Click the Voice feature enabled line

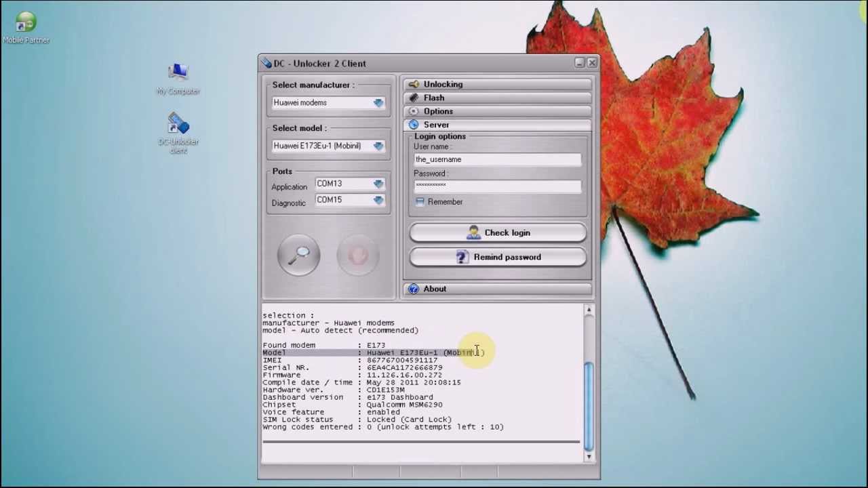(x=331, y=412)
